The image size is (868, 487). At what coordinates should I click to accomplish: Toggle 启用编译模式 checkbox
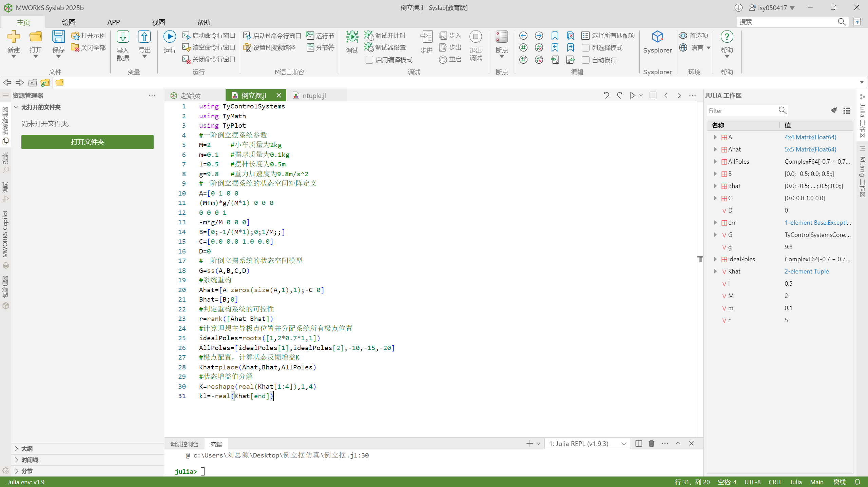pos(369,60)
